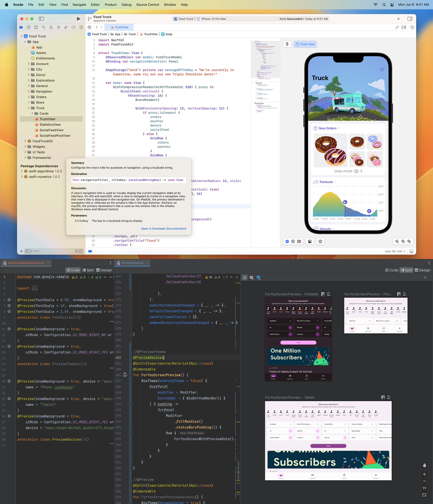
Task: Open Android Studio preview layers dropdown
Action: (258, 277)
